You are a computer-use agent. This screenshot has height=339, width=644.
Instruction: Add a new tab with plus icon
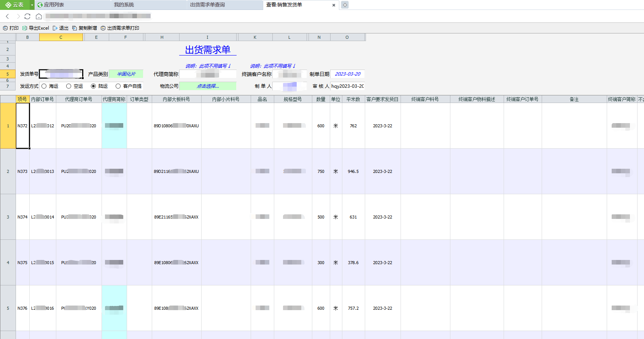pos(345,5)
